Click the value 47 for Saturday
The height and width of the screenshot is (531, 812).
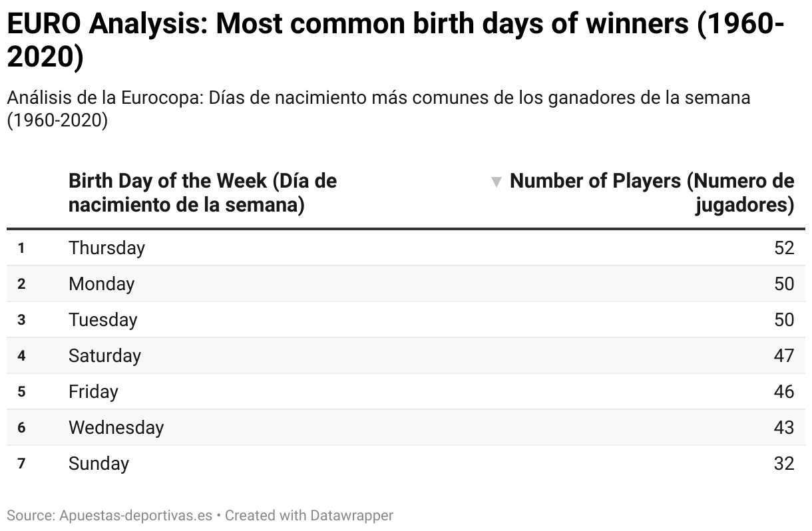[x=784, y=355]
